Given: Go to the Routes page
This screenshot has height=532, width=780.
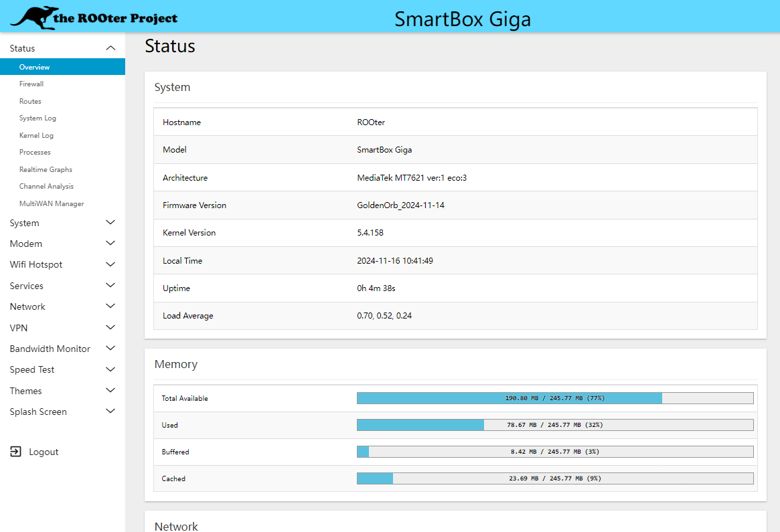Looking at the screenshot, I should 30,101.
